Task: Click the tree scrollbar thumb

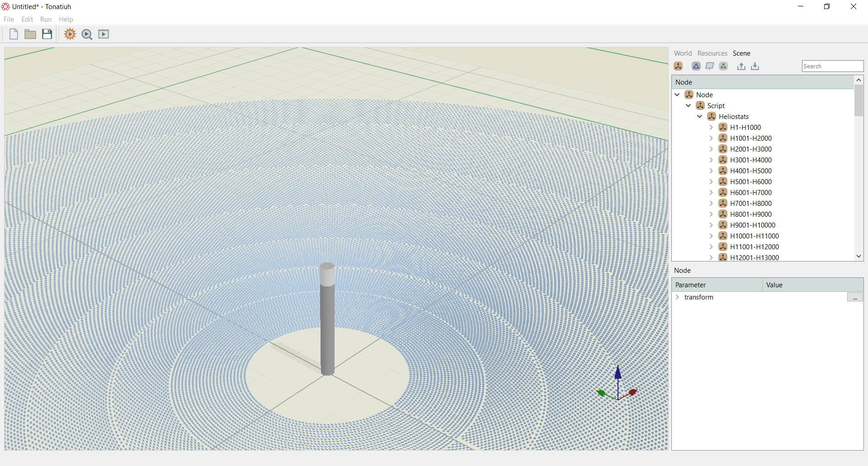Action: point(859,100)
